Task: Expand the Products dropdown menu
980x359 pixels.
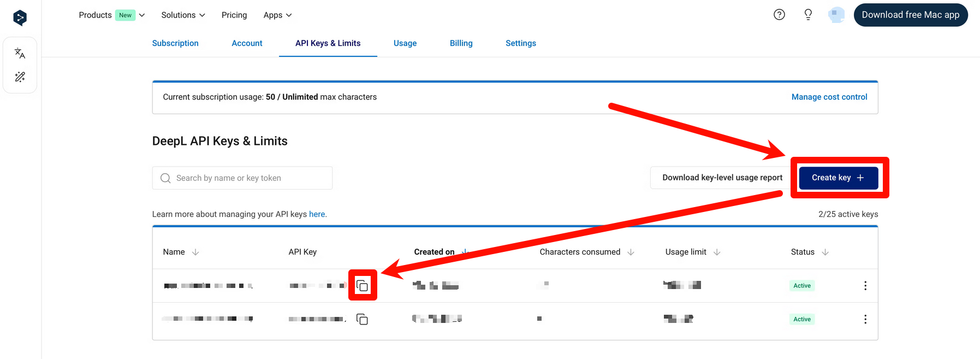Action: pyautogui.click(x=111, y=15)
